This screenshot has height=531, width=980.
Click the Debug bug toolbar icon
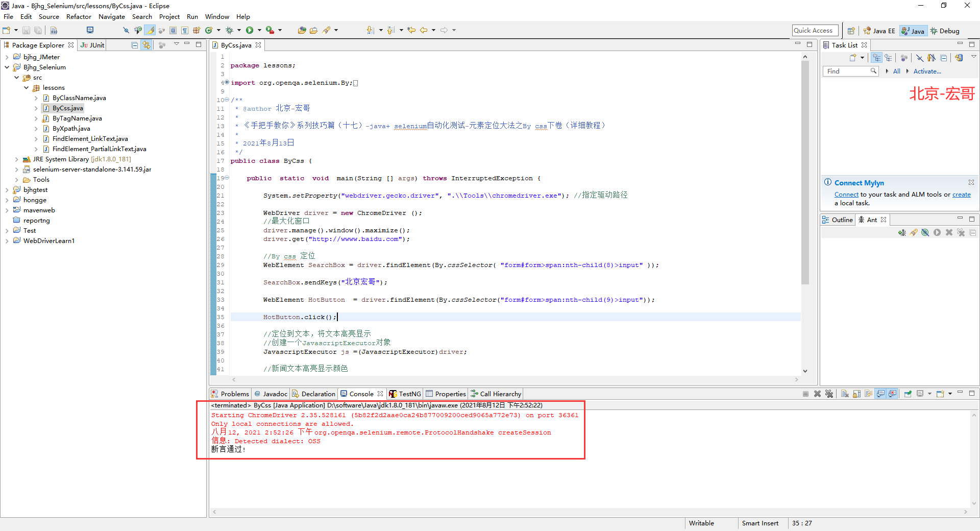(229, 30)
